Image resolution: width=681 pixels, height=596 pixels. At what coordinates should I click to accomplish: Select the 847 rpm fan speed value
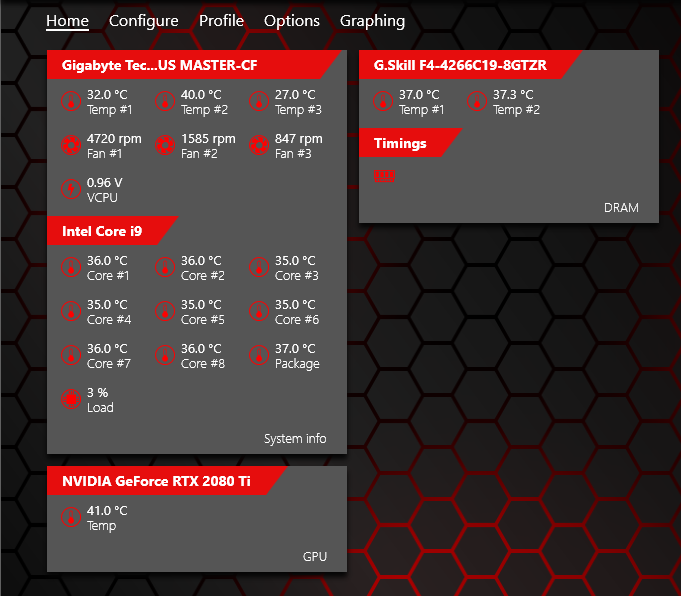tap(298, 139)
